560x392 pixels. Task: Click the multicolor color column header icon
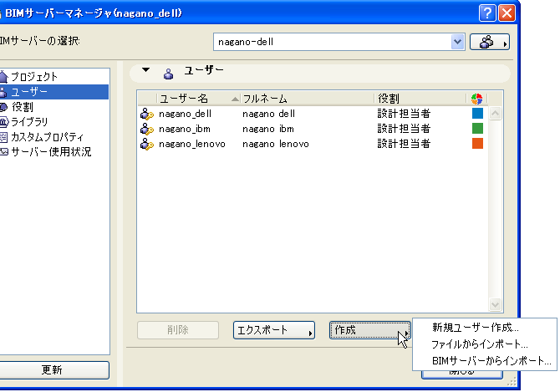coord(476,99)
